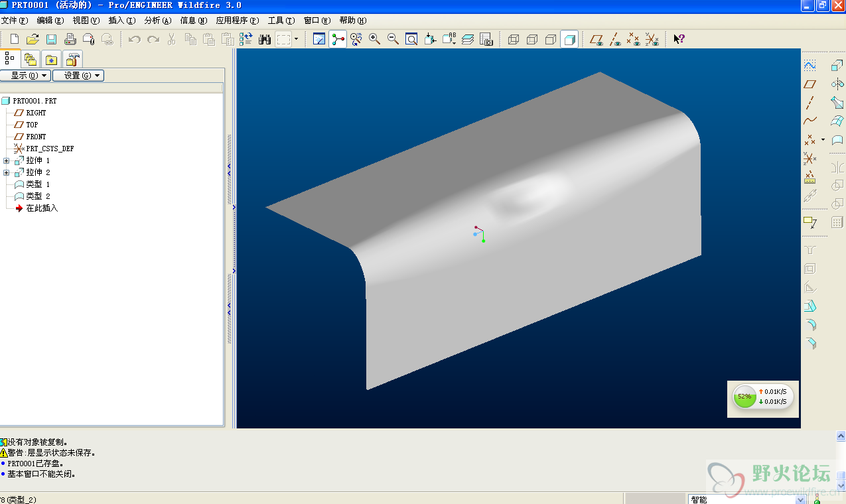Toggle coordinate systems display

point(652,39)
